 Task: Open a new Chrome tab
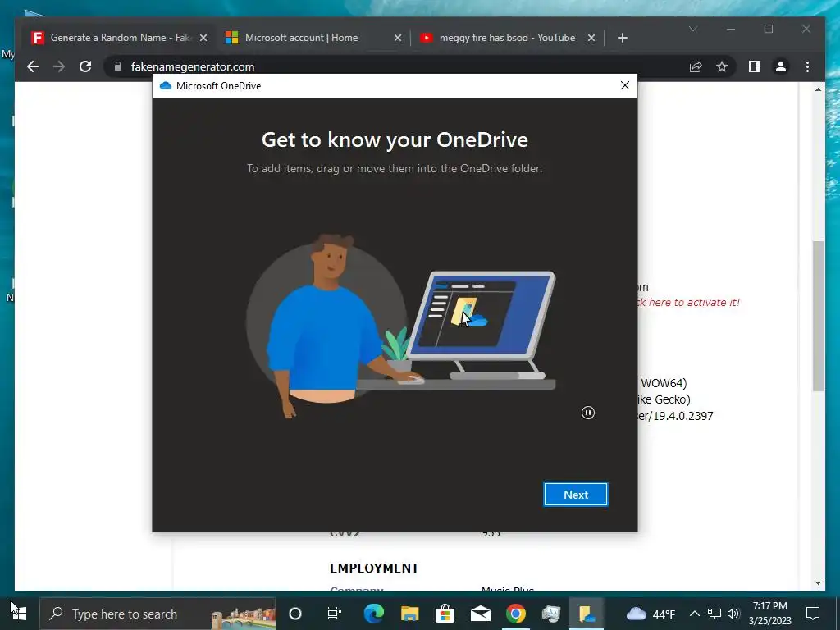(x=622, y=38)
